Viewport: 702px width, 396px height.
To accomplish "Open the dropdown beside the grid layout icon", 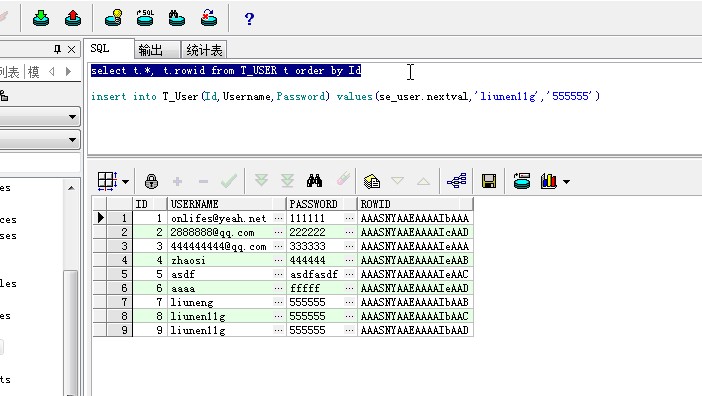I will (x=125, y=182).
